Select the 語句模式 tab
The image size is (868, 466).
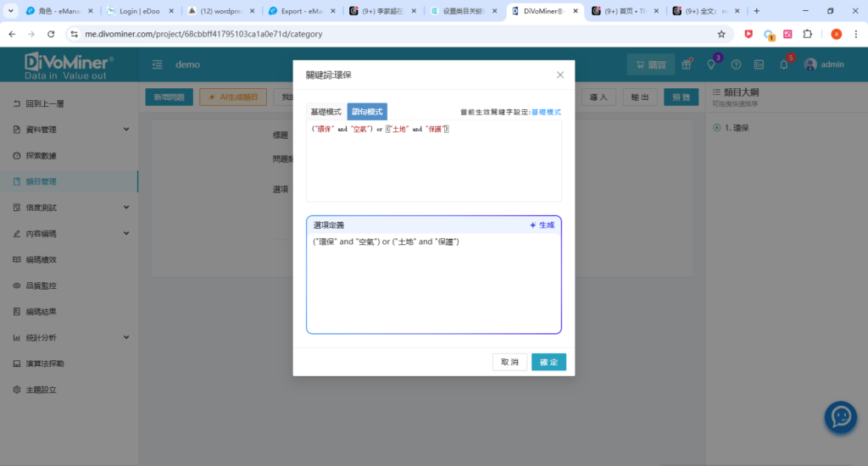(367, 112)
